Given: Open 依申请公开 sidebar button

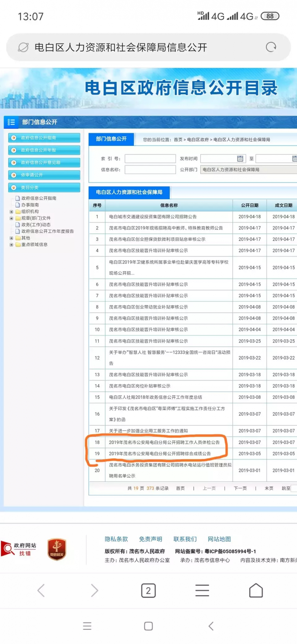Looking at the screenshot, I should click(44, 175).
